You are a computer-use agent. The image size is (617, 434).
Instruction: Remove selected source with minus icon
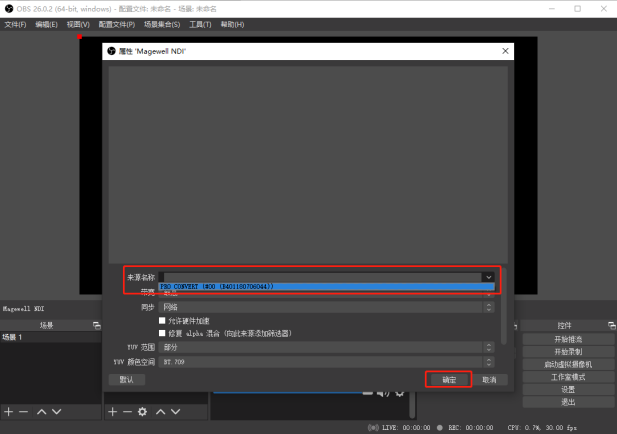[x=127, y=412]
